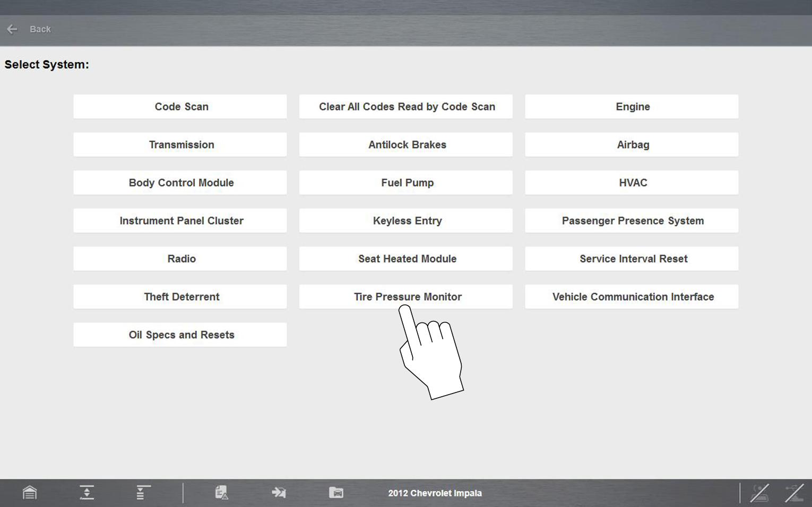The height and width of the screenshot is (507, 812).
Task: Open the Airbag system
Action: pos(632,145)
